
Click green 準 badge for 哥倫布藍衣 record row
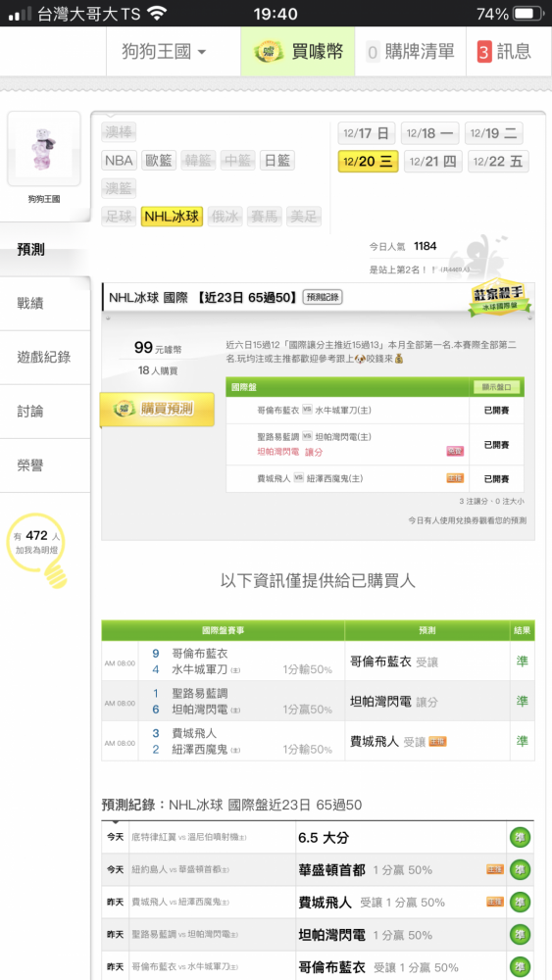520,967
